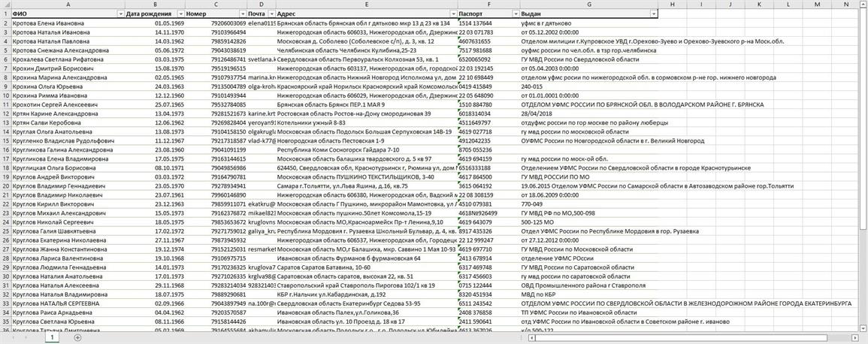Select column F header
This screenshot has height=344, width=868.
tap(488, 5)
